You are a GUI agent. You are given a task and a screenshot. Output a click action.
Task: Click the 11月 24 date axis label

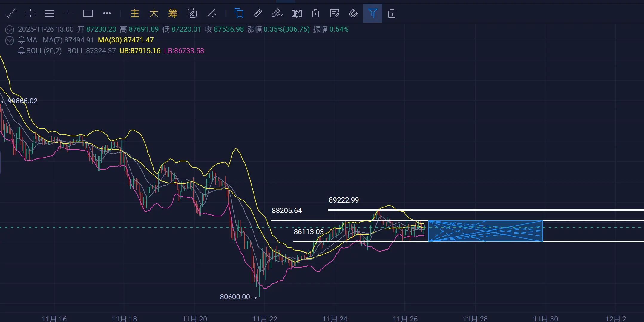pyautogui.click(x=335, y=319)
